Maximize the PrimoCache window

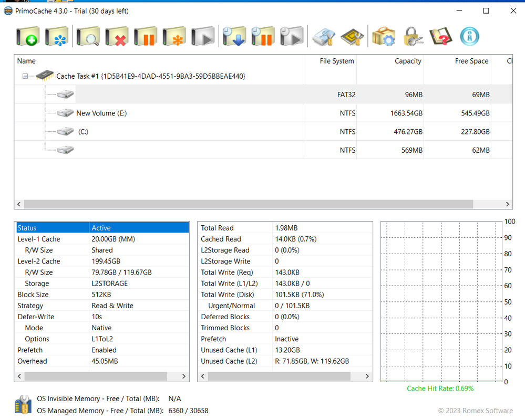(486, 10)
